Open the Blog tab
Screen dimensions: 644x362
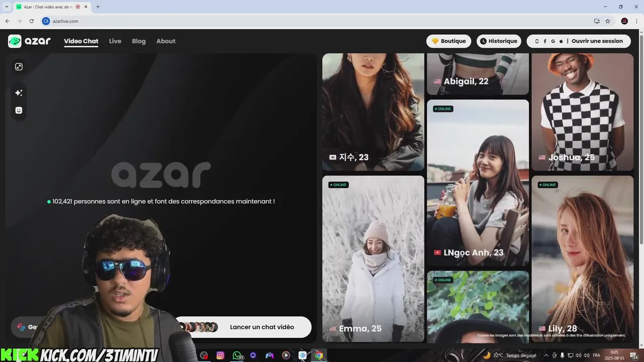click(x=139, y=41)
